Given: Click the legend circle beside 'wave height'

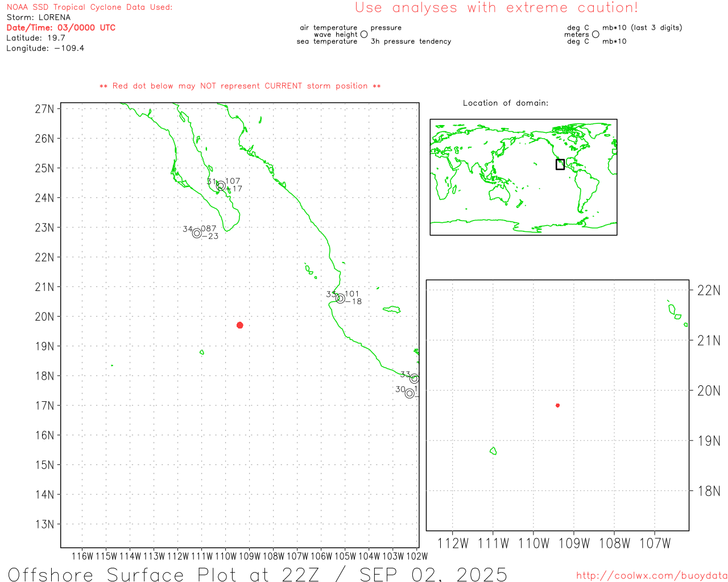Looking at the screenshot, I should click(x=364, y=34).
